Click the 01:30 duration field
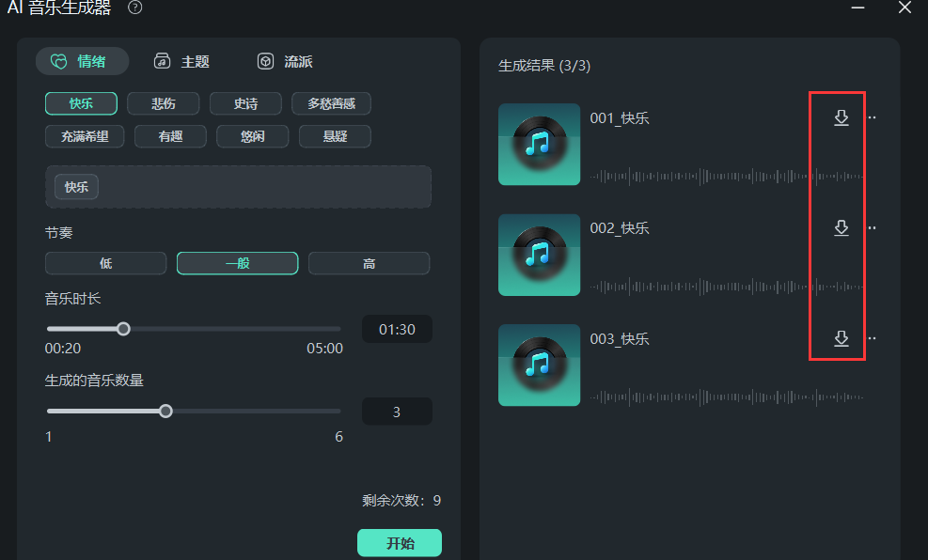Screen dimensions: 928x560 [x=397, y=329]
